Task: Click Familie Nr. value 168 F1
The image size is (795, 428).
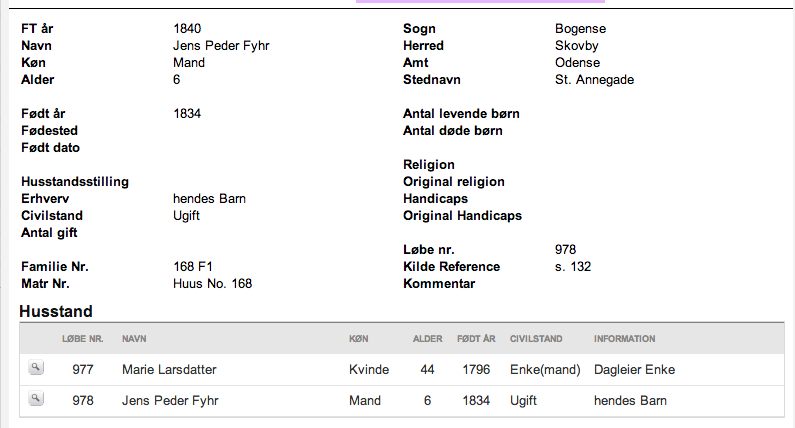Action: tap(193, 266)
